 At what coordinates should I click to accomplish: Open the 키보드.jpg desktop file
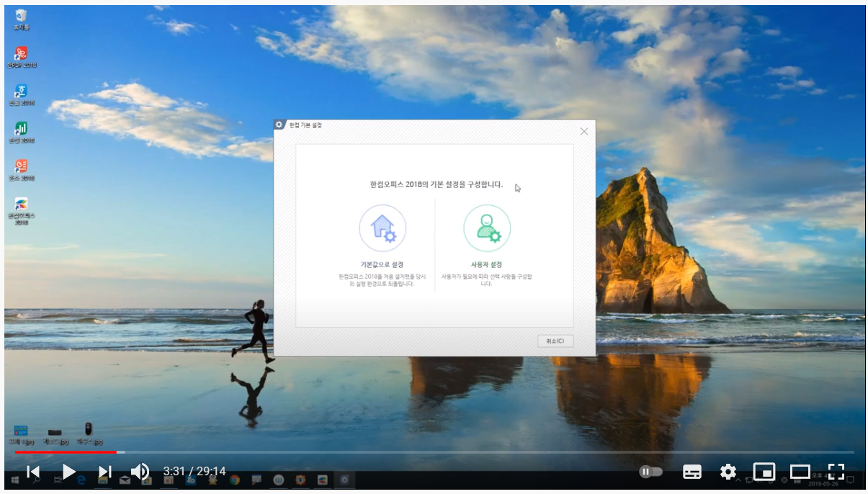(55, 436)
